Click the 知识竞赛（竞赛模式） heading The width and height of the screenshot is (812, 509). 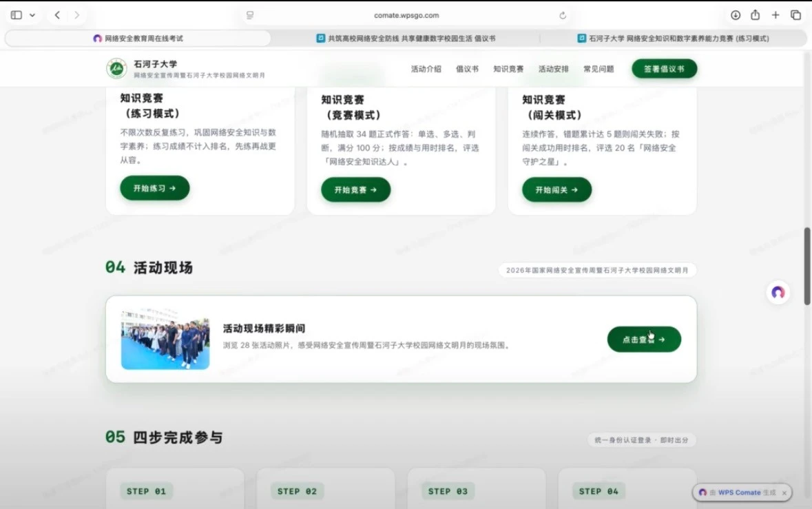tap(351, 107)
